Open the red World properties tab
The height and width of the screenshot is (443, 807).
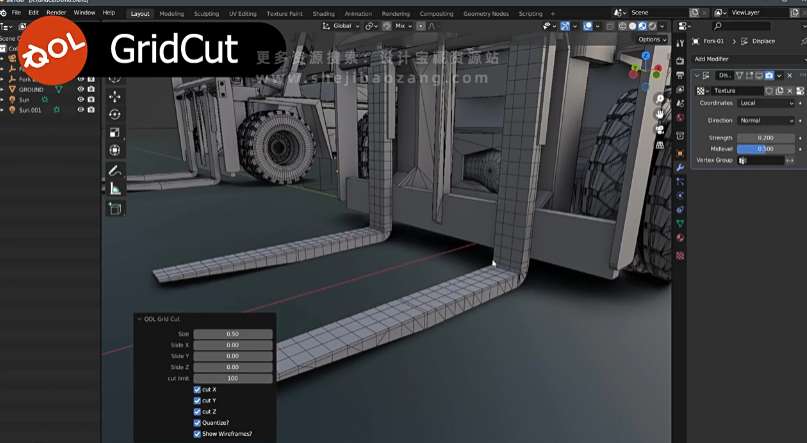[x=680, y=118]
